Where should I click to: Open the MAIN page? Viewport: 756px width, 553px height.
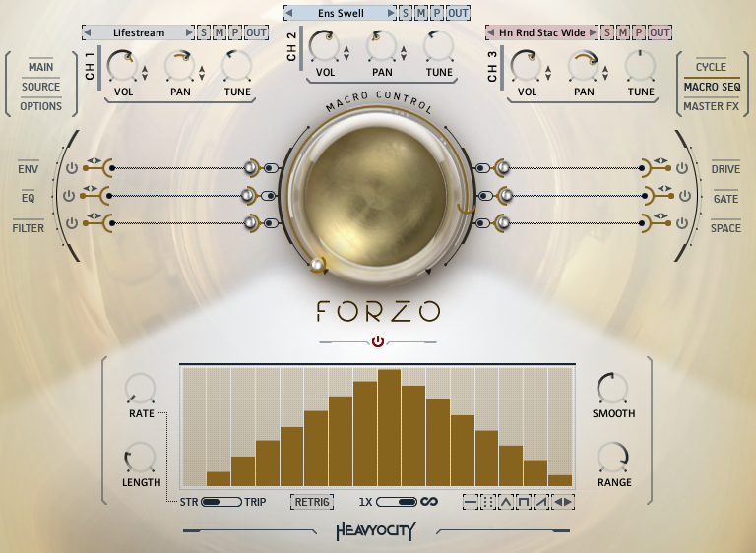(x=41, y=67)
